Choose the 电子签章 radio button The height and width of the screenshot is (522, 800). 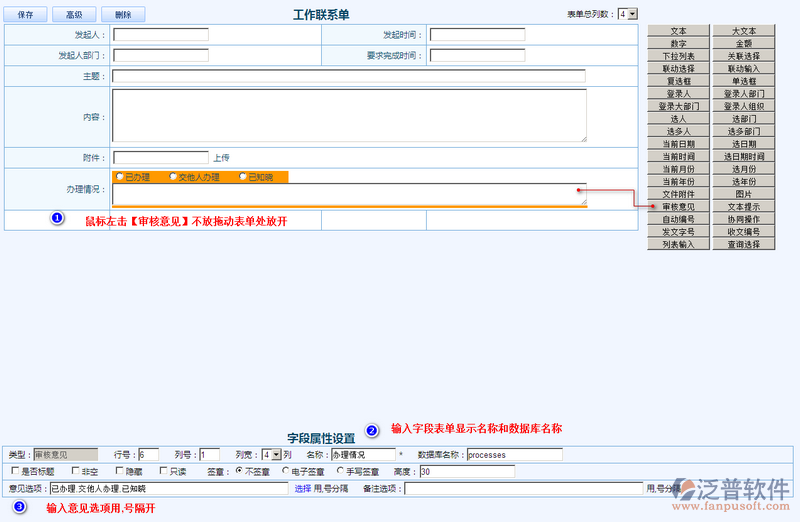[287, 471]
